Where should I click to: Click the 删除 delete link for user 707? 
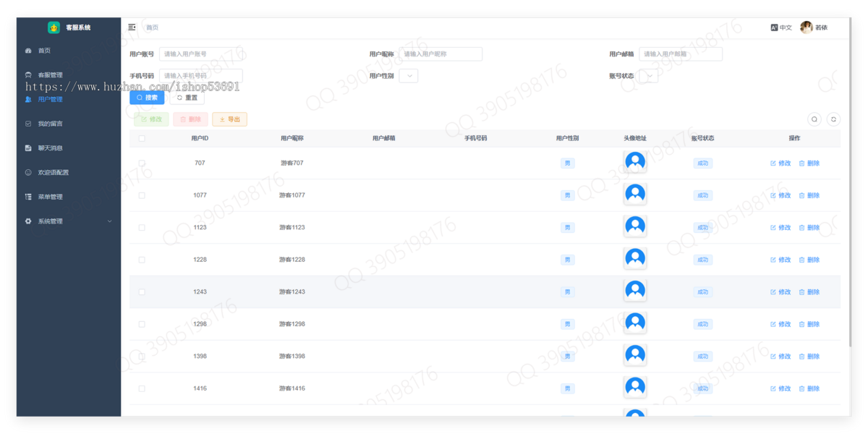[x=809, y=163]
